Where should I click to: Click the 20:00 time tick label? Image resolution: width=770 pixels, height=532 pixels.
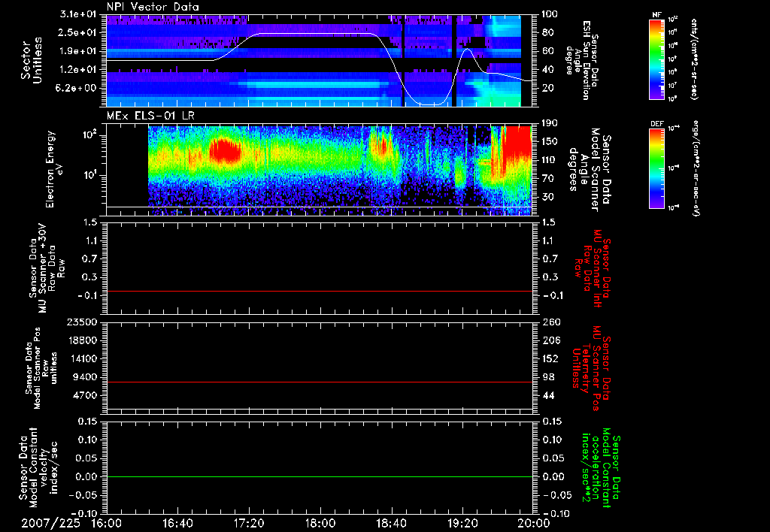(533, 523)
